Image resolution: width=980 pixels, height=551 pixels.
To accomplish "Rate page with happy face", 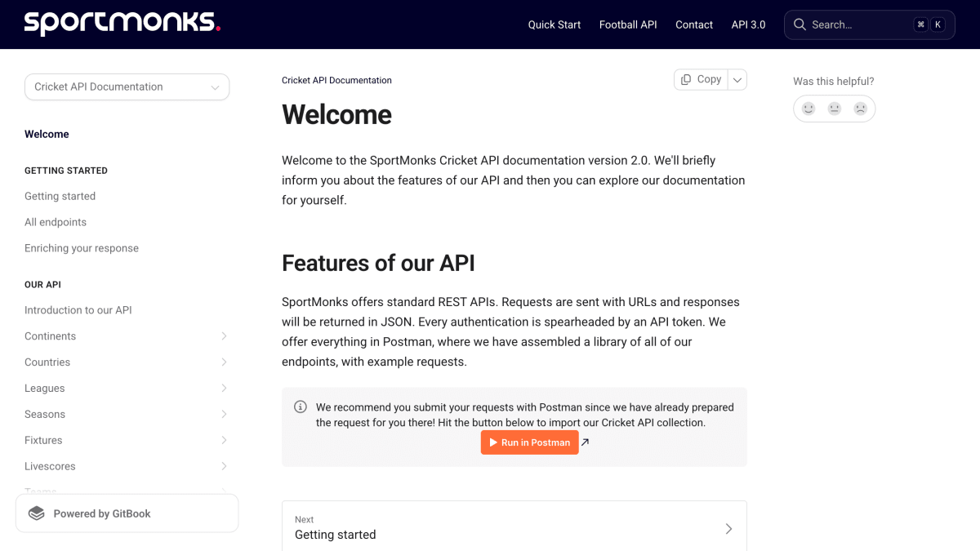I will tap(808, 109).
